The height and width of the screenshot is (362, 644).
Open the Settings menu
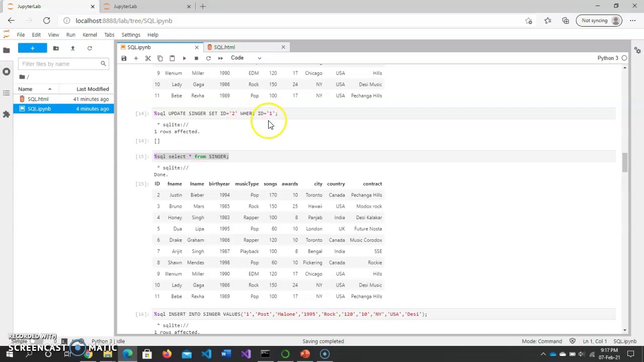(131, 35)
